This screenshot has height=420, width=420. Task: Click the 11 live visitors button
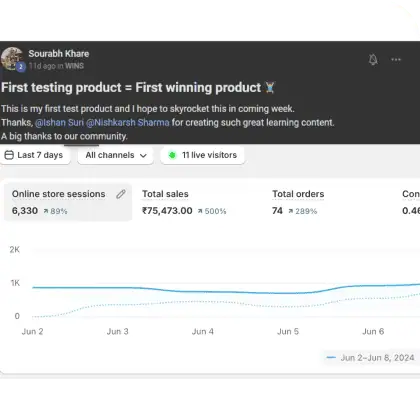click(203, 155)
